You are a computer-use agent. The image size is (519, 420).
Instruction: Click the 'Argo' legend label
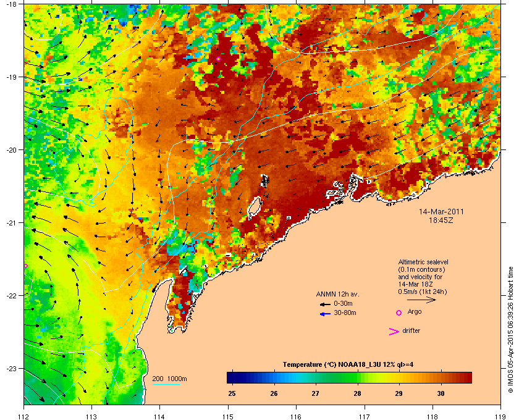coord(415,311)
